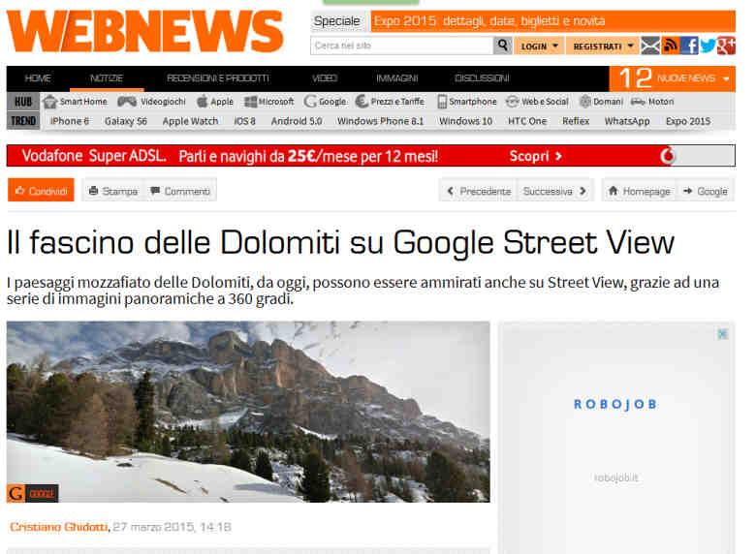The image size is (756, 554).
Task: Open Smartphone hub link
Action: [467, 102]
